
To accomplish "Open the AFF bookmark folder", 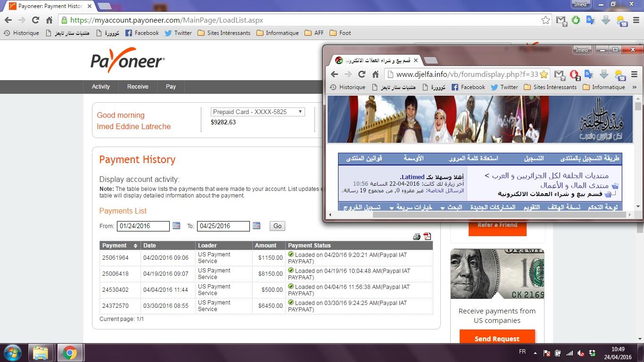I will [x=314, y=33].
